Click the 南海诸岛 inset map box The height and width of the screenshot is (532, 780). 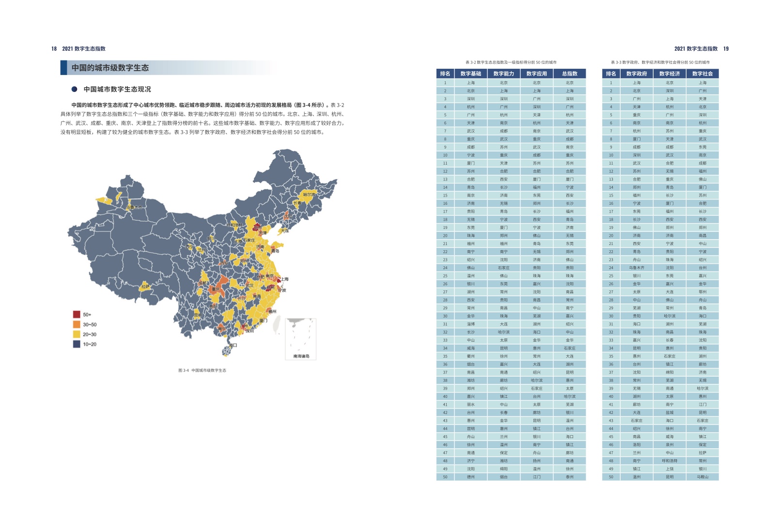coord(301,339)
